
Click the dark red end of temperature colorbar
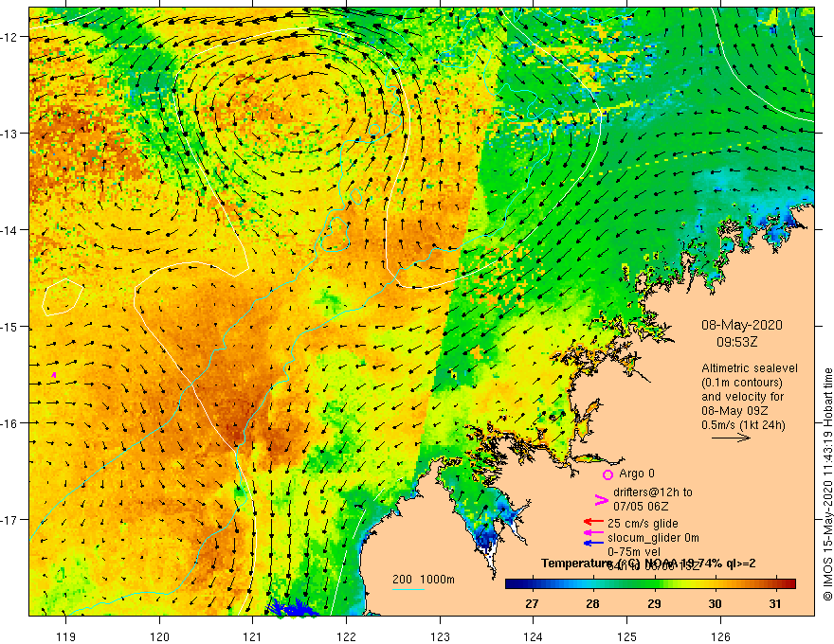tap(789, 583)
